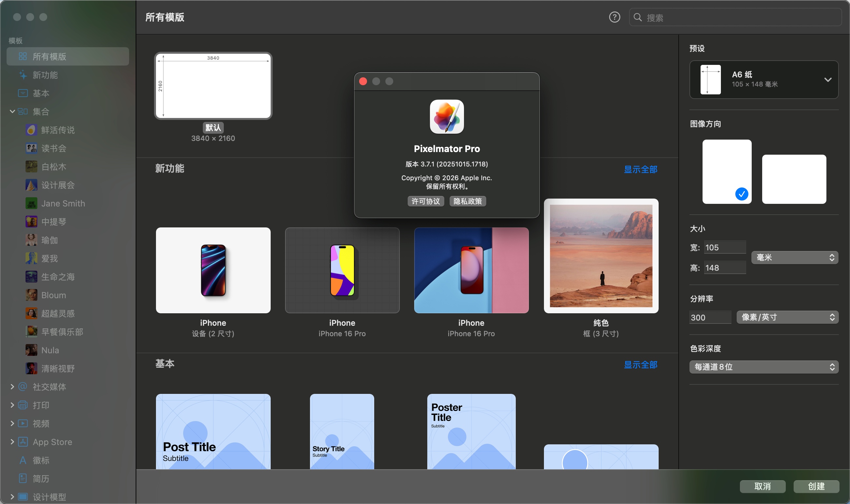Open the 每通道8位 color depth dropdown
Viewport: 850px width, 504px height.
[x=763, y=367]
